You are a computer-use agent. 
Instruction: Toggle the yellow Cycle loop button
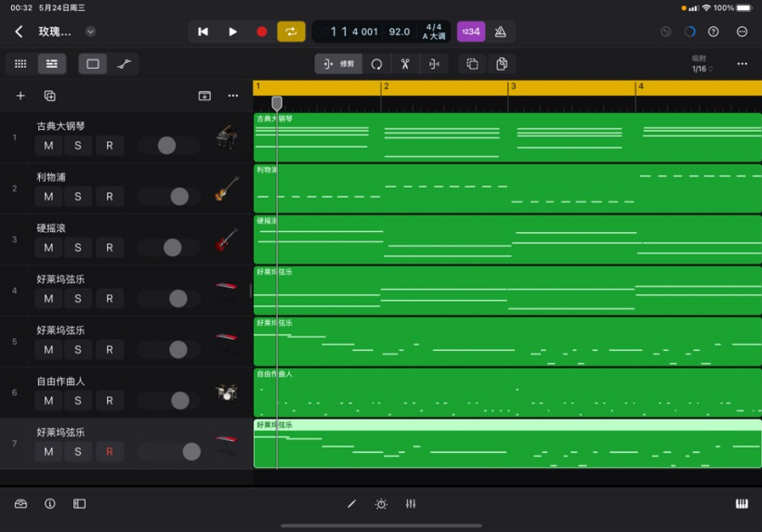[291, 32]
